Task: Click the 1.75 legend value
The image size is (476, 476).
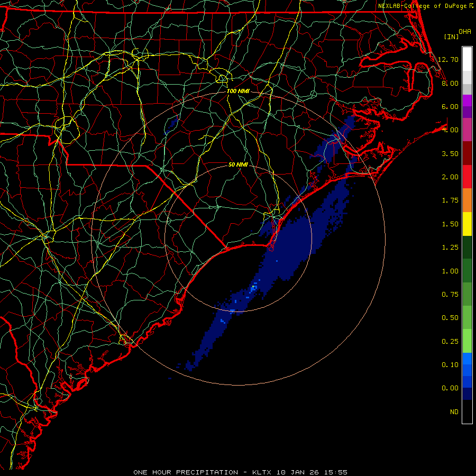Action: coord(450,200)
